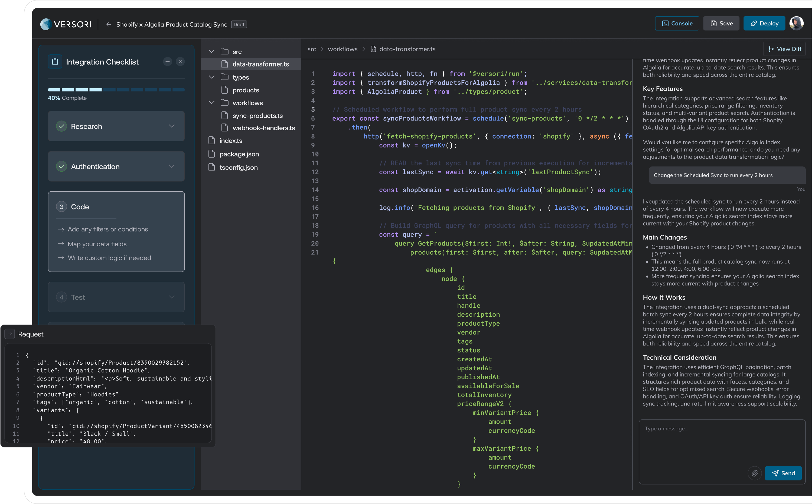812x504 pixels.
Task: Click the src folder icon
Action: [x=225, y=51]
